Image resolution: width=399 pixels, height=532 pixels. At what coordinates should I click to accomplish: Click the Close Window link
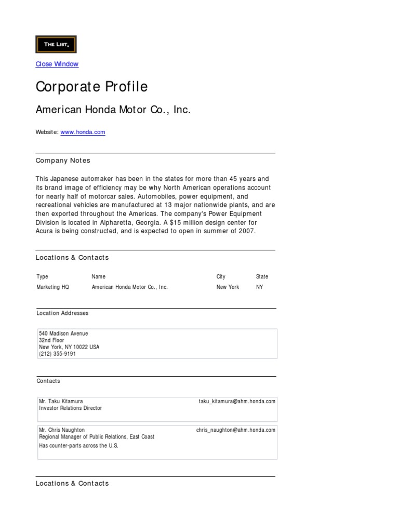pos(57,64)
